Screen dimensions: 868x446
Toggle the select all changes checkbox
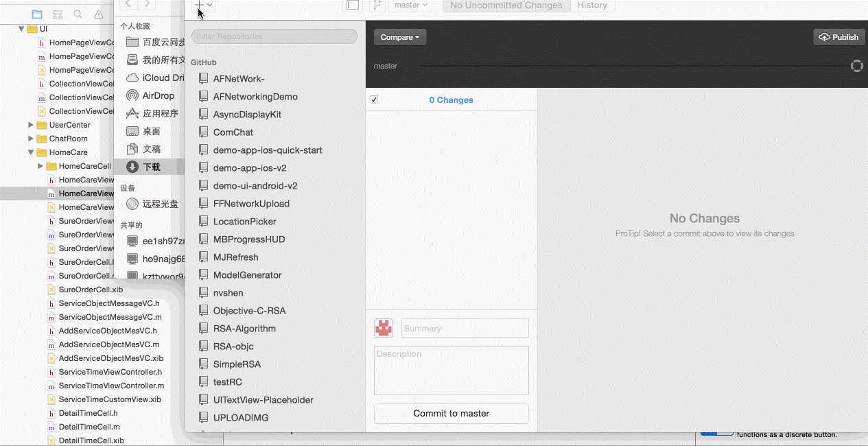coord(374,99)
